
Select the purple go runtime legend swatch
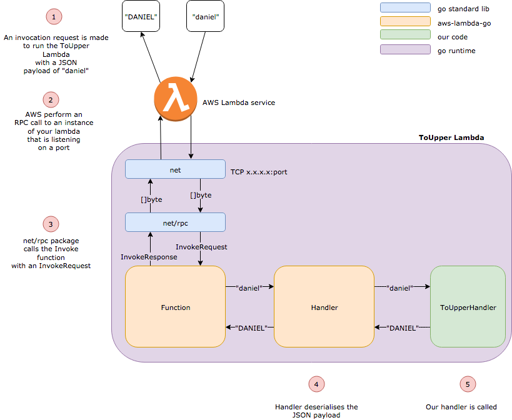405,49
